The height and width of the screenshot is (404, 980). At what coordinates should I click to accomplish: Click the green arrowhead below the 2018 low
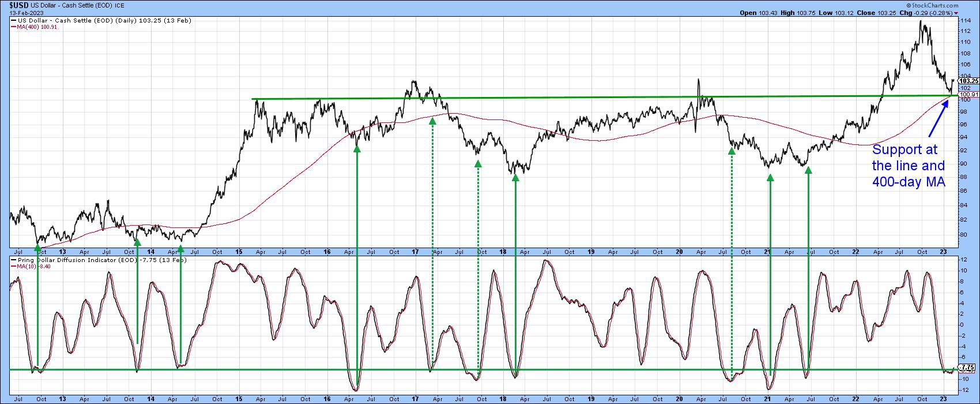coord(515,178)
